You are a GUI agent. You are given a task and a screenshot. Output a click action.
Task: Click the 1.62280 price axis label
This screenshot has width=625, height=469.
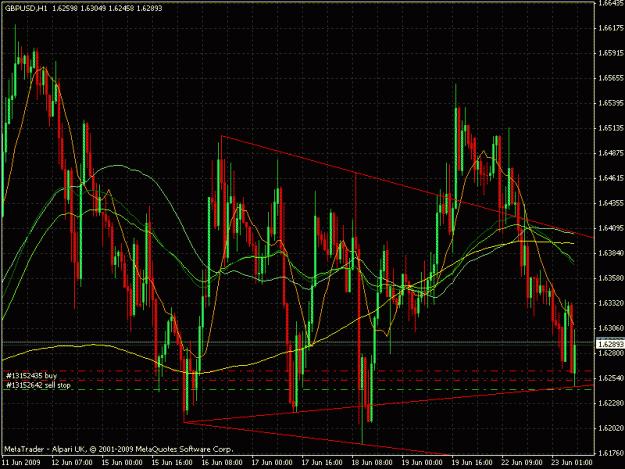[x=611, y=403]
